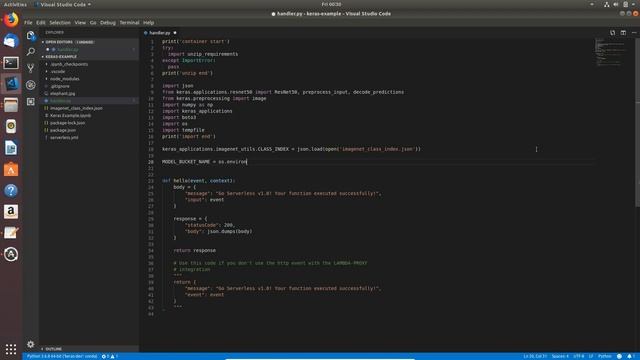This screenshot has height=360, width=640.
Task: Open the notifications bell in status bar
Action: point(630,356)
